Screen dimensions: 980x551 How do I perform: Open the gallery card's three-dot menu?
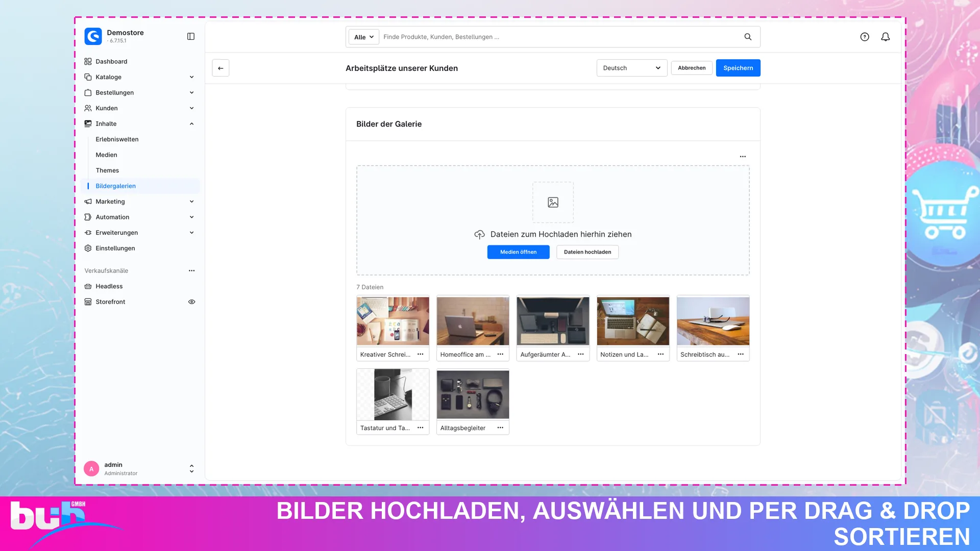pyautogui.click(x=743, y=157)
